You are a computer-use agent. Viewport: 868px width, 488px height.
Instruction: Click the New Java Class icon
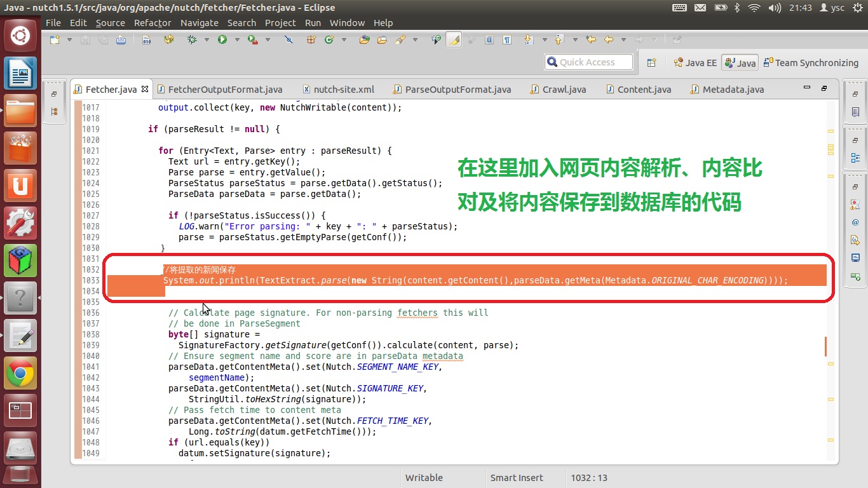(329, 40)
